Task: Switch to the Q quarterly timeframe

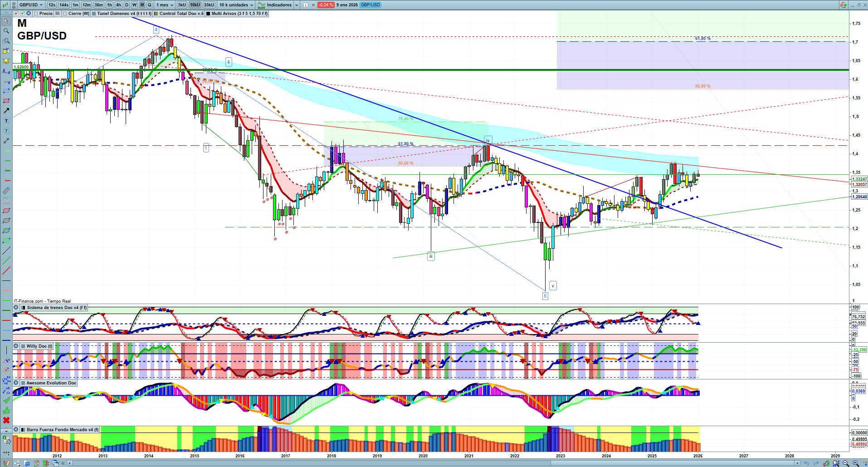Action: (x=149, y=5)
